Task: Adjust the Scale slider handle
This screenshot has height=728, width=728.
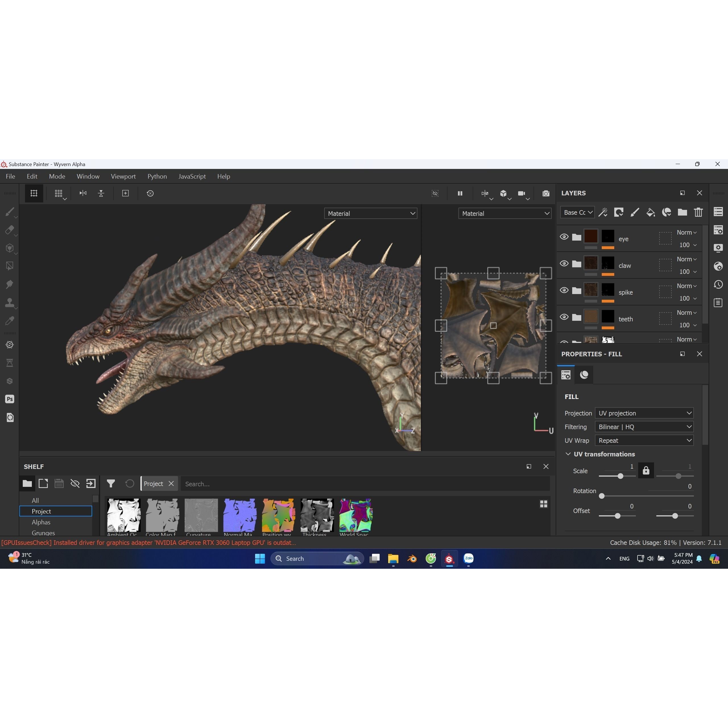Action: [x=620, y=476]
